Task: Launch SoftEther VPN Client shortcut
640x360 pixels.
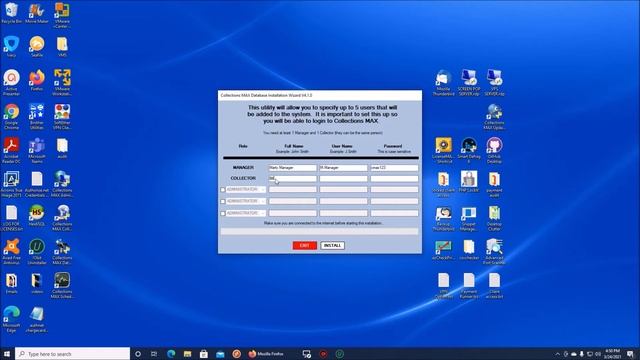Action: click(x=62, y=116)
